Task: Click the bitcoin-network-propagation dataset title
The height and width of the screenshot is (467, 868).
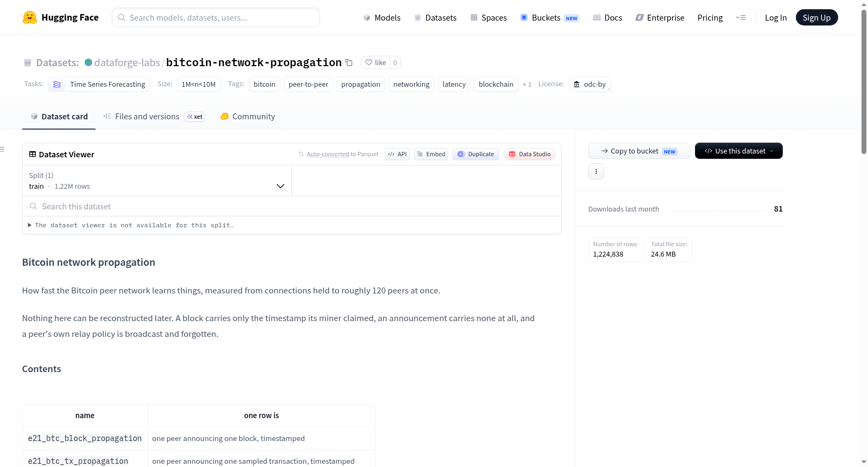Action: click(x=254, y=62)
